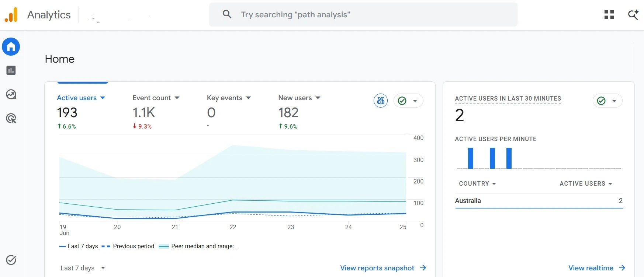This screenshot has height=277, width=644.
Task: Click the 25 date label on chart axis
Action: [x=403, y=227]
